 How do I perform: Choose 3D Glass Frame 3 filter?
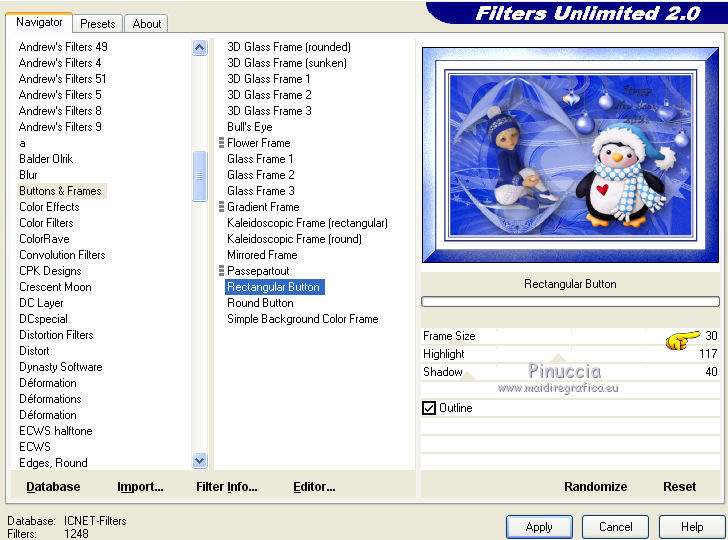(x=269, y=111)
